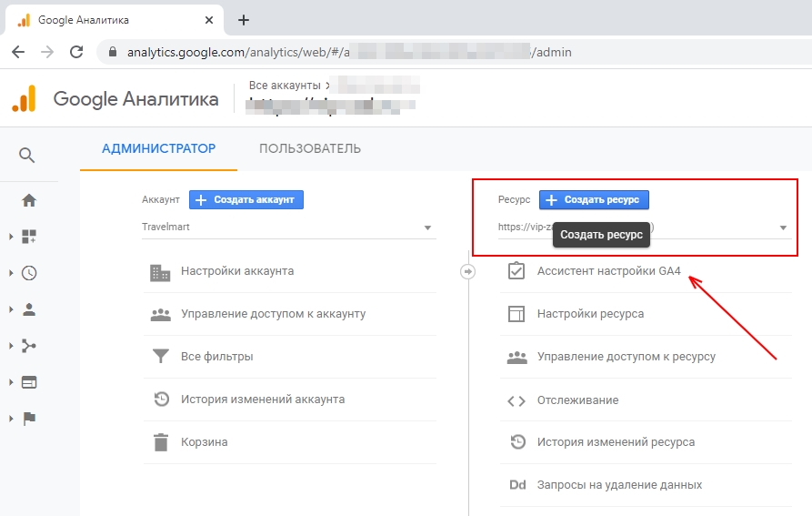Close the Google Аналитика browser tab
The width and height of the screenshot is (812, 516).
coord(209,20)
